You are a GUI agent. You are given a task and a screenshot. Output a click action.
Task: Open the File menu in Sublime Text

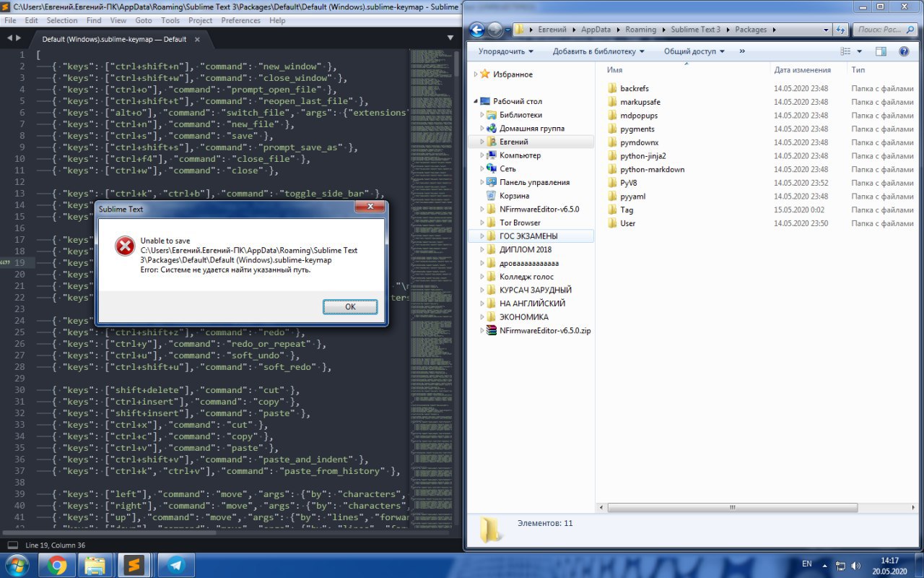[x=10, y=20]
